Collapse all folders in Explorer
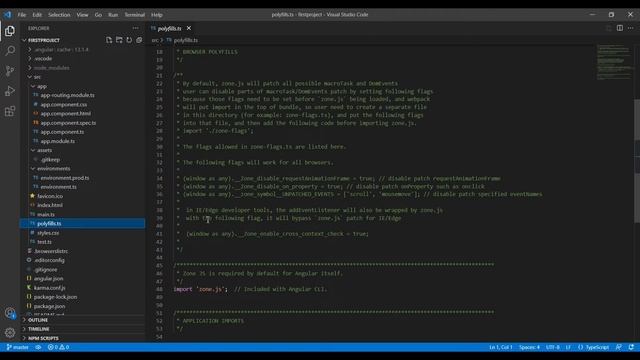The height and width of the screenshot is (360, 640). [x=139, y=40]
